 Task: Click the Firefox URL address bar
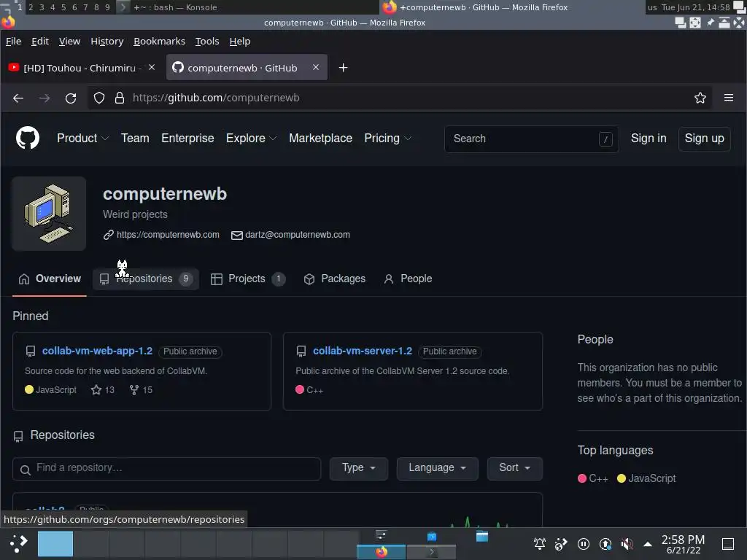(399, 98)
